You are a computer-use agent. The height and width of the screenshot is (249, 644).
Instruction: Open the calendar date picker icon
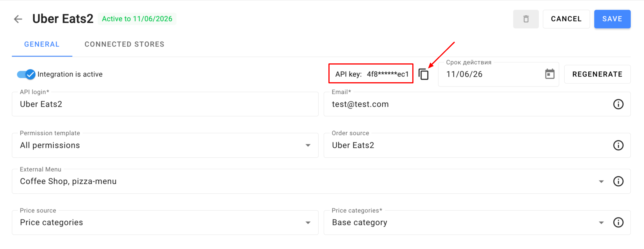click(550, 74)
